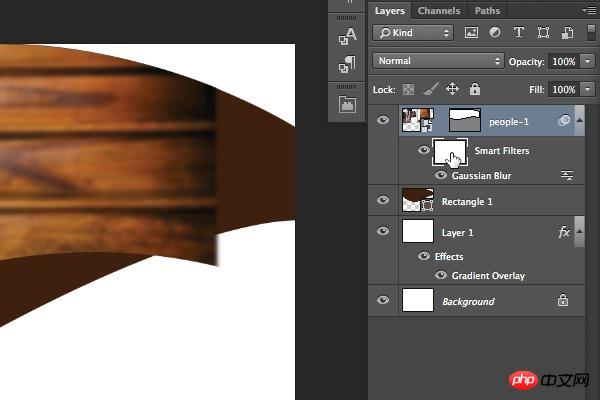Select the people-1 smart object thumbnail

pyautogui.click(x=418, y=120)
